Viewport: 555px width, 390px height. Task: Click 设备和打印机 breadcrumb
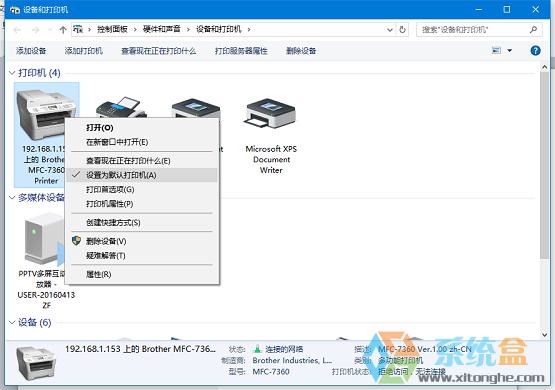click(219, 29)
